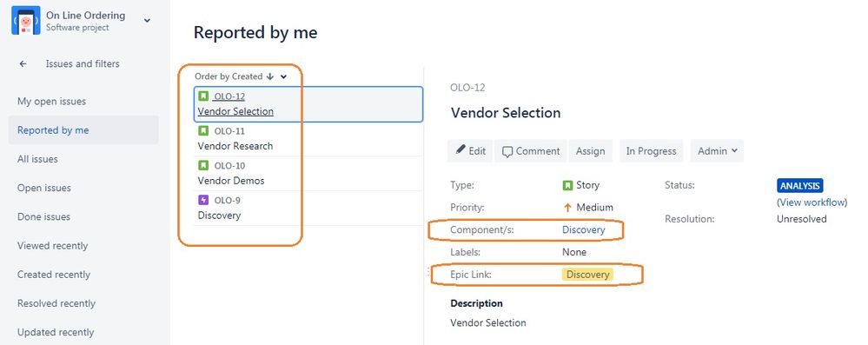Open the My open issues filter

click(51, 102)
